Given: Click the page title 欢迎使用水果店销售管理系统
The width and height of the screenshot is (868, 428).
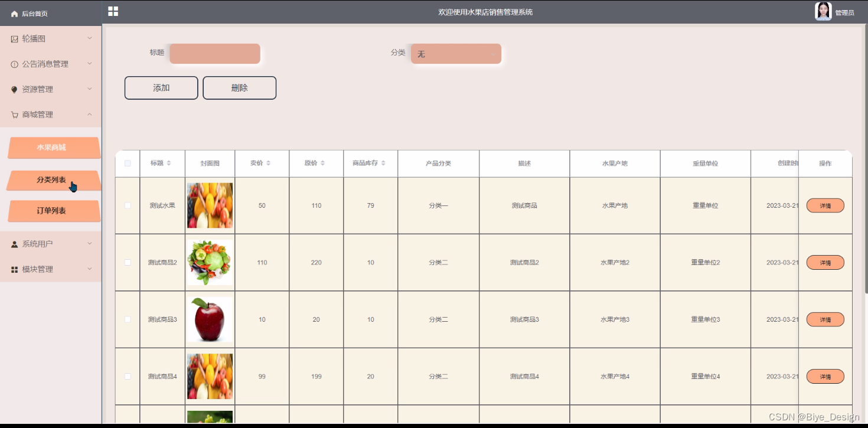Looking at the screenshot, I should tap(485, 12).
